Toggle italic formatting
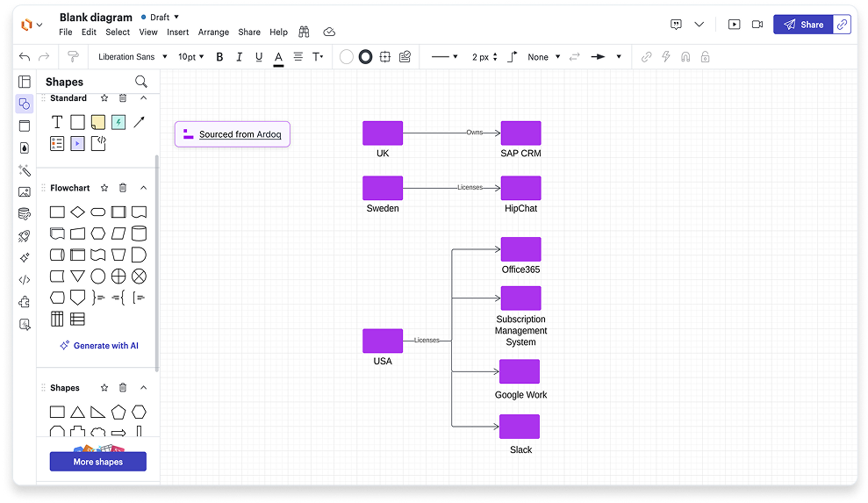This screenshot has width=868, height=503. [x=239, y=57]
